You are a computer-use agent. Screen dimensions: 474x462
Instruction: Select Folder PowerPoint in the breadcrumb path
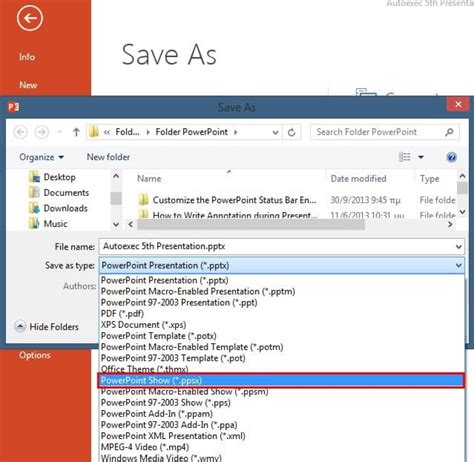pyautogui.click(x=192, y=132)
